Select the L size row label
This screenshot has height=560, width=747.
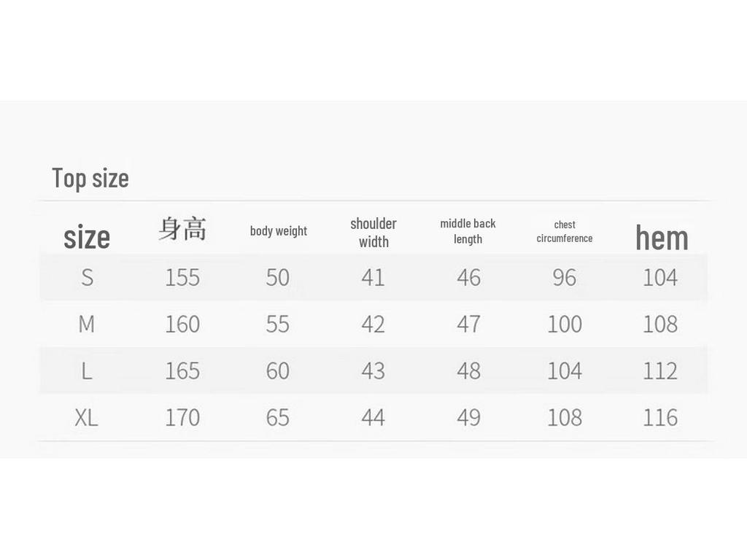(x=86, y=371)
